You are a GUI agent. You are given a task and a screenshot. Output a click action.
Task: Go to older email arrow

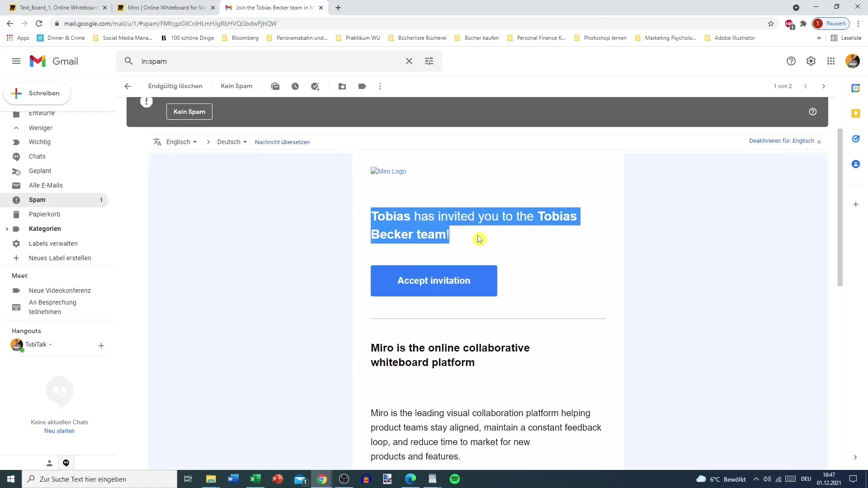point(823,86)
